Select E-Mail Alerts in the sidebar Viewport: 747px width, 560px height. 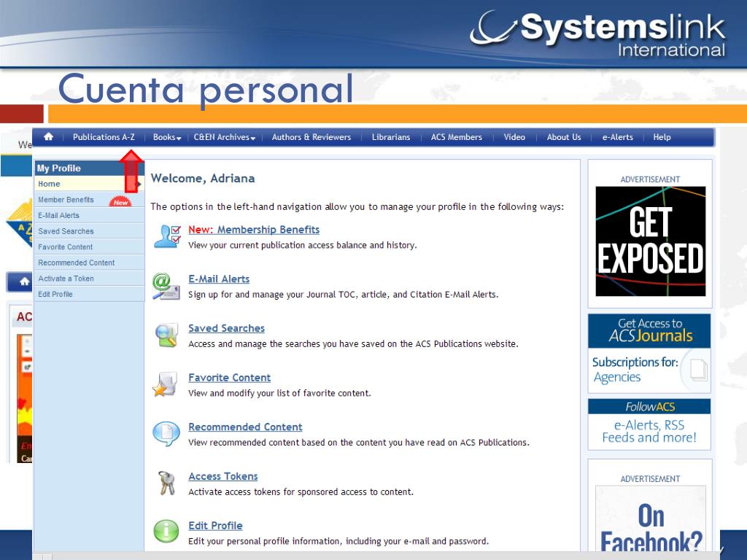click(x=89, y=215)
